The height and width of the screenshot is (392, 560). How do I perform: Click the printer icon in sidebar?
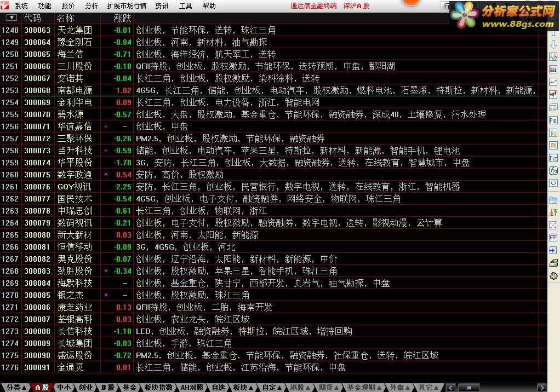tap(553, 263)
